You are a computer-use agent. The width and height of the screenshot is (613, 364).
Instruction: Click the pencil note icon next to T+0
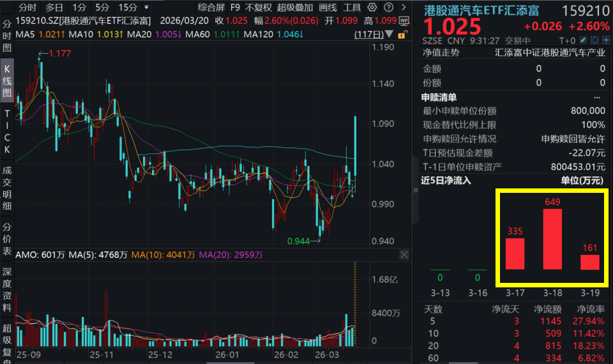583,40
